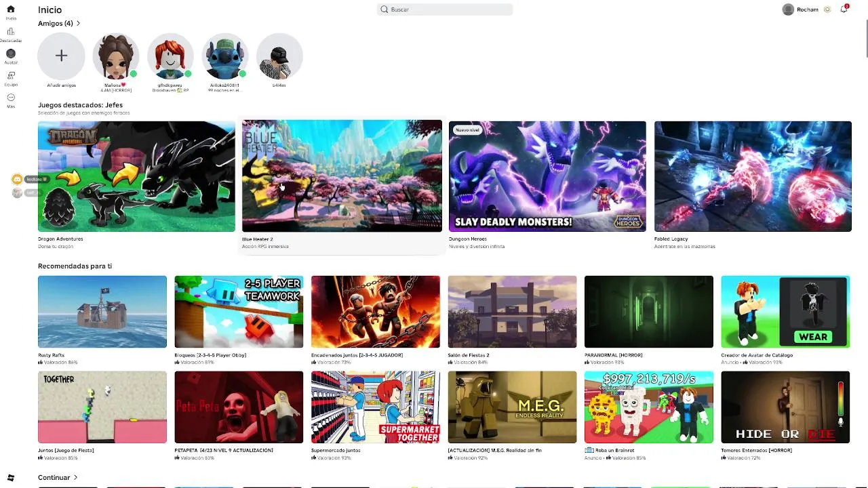Image resolution: width=868 pixels, height=488 pixels.
Task: Open the Juntos [Juego de Fiesta] thumbnail
Action: (x=102, y=407)
